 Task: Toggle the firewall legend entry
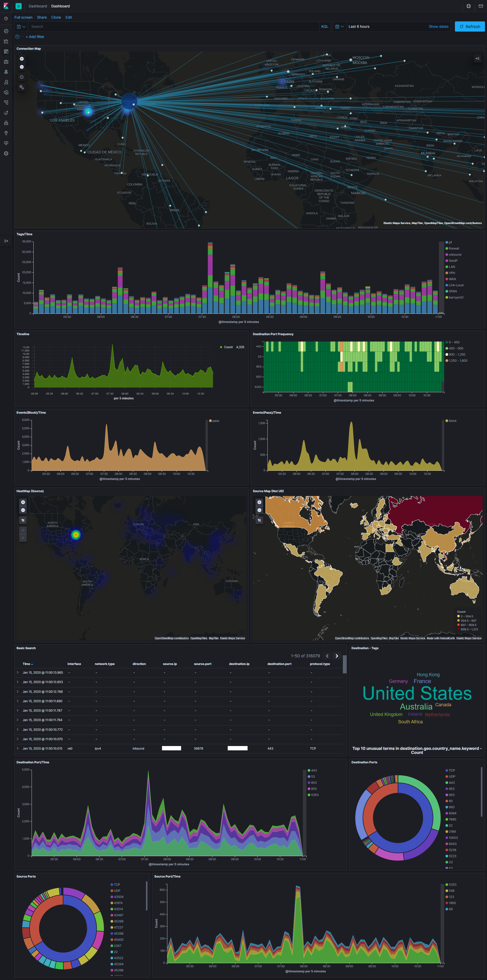click(452, 249)
